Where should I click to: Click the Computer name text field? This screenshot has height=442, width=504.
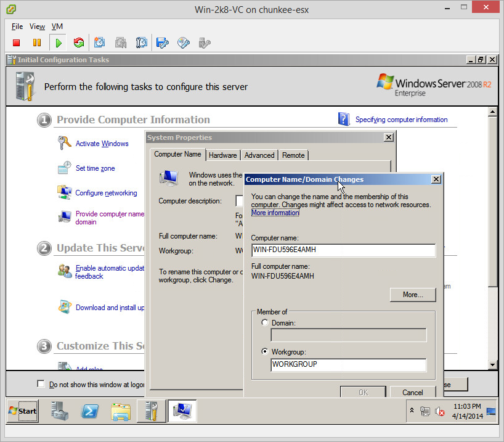click(343, 250)
